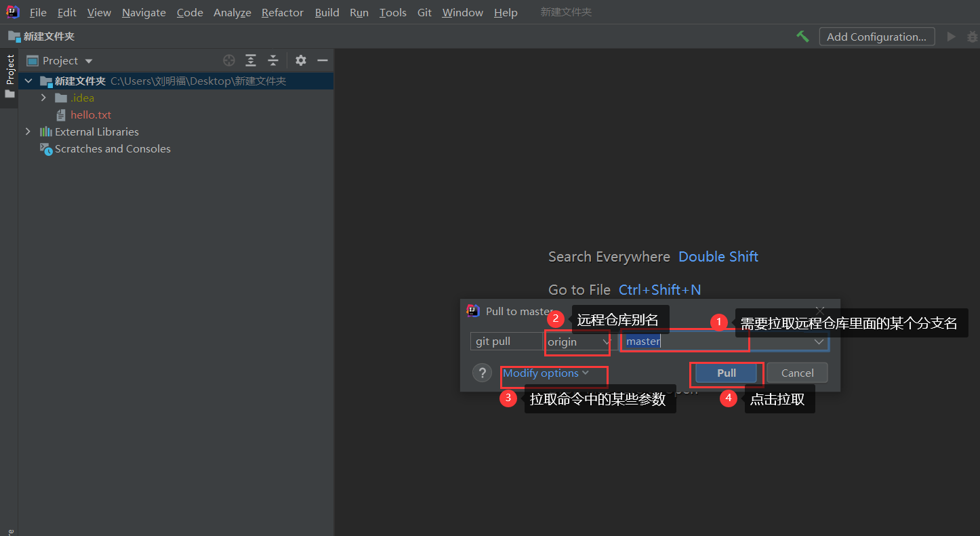Hide the Project tool window

click(323, 60)
